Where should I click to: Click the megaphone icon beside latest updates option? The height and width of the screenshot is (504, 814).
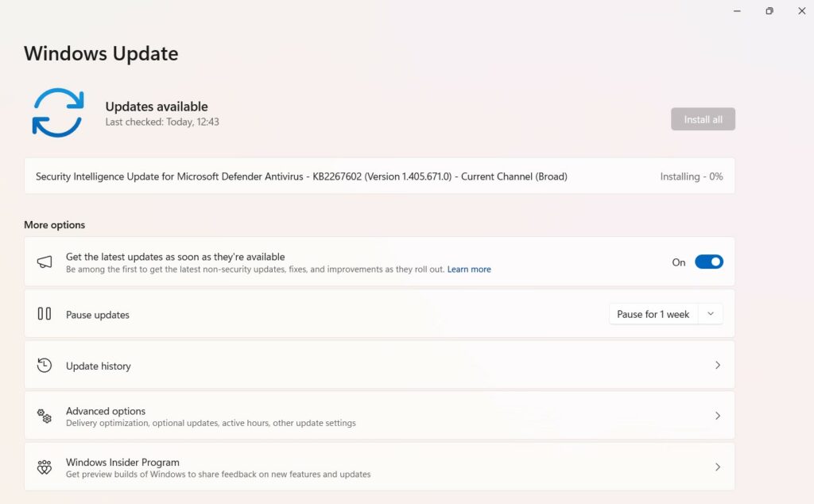click(45, 262)
